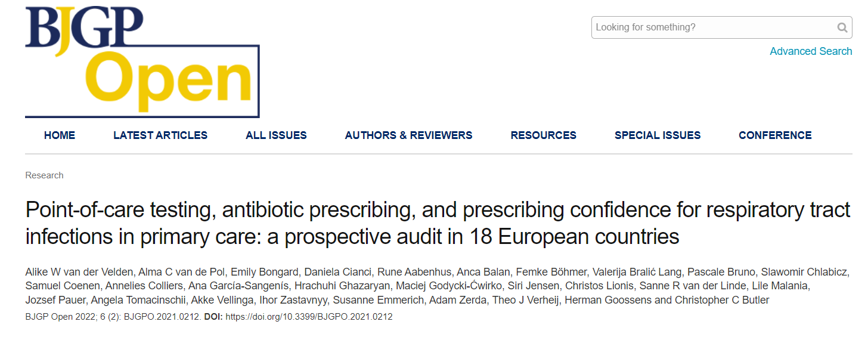Image resolution: width=868 pixels, height=340 pixels.
Task: Click the search magnifier icon
Action: pos(842,27)
